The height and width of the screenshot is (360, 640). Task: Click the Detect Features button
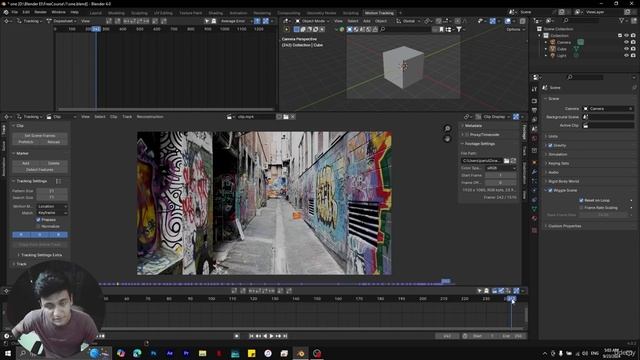pyautogui.click(x=40, y=169)
